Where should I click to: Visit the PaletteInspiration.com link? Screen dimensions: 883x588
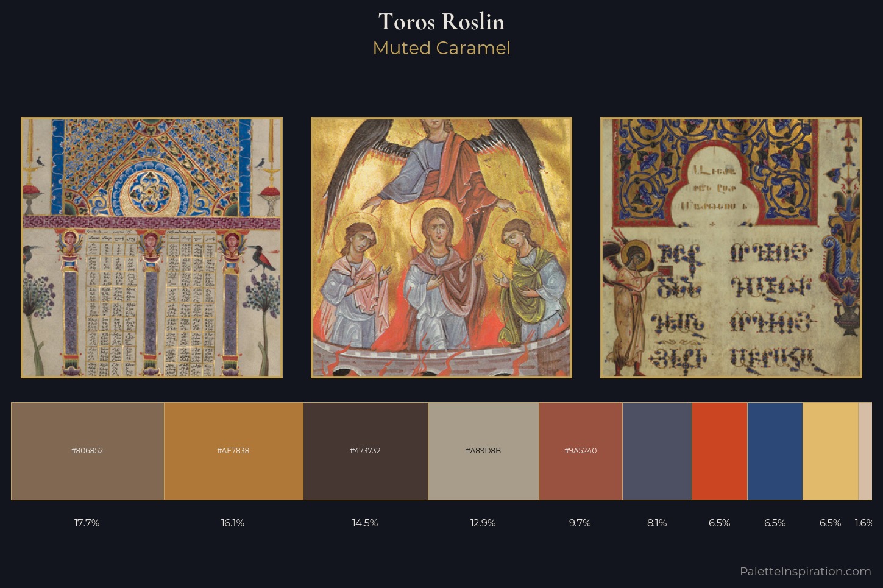coord(806,571)
